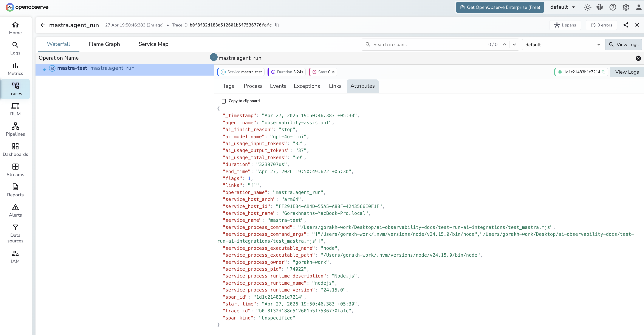Select Metrics in the left sidebar
This screenshot has width=644, height=335.
[x=15, y=69]
